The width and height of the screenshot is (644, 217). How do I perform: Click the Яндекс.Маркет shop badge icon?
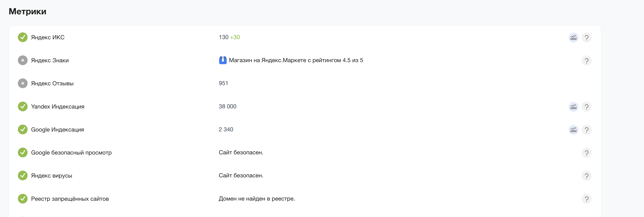point(223,60)
